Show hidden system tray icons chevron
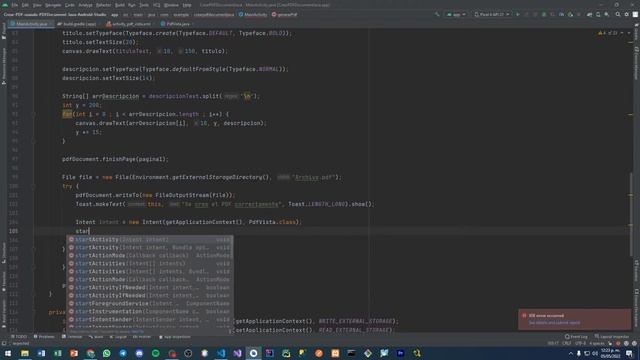 point(571,353)
